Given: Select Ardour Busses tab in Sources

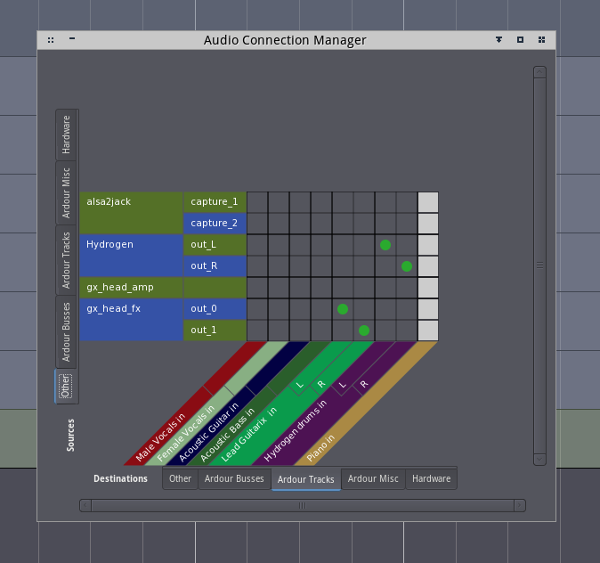Looking at the screenshot, I should click(67, 332).
